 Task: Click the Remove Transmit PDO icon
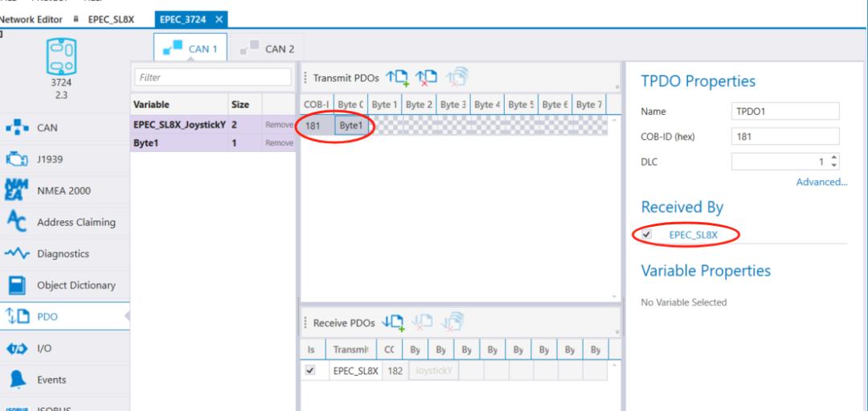pos(426,77)
